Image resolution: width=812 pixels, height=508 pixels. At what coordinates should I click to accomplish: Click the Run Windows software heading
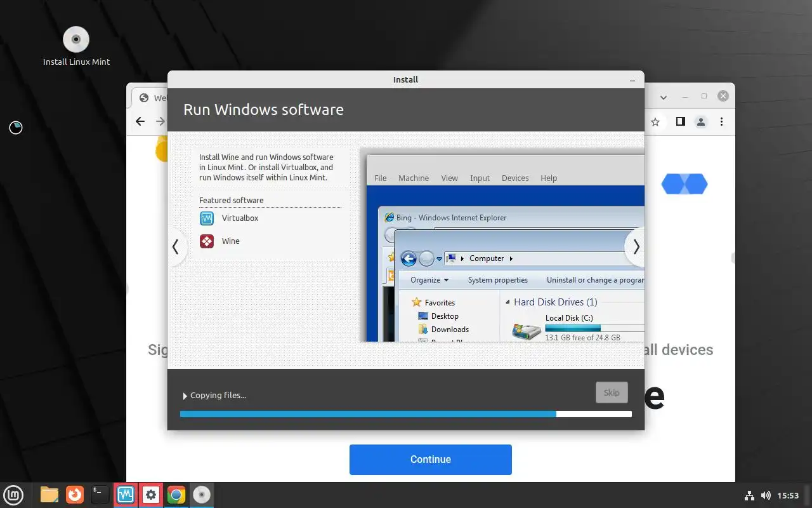[263, 109]
